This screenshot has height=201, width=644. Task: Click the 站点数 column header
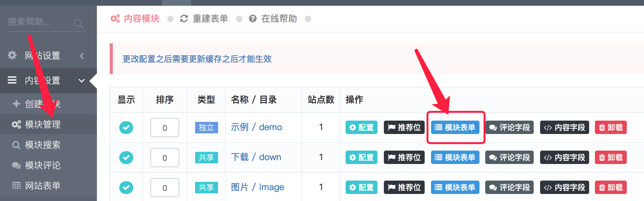click(x=321, y=100)
